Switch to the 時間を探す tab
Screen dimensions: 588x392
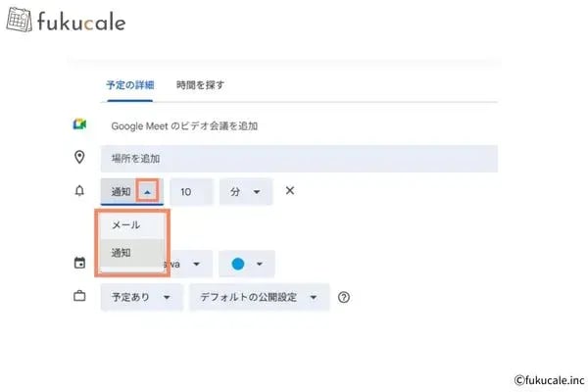[x=200, y=84]
